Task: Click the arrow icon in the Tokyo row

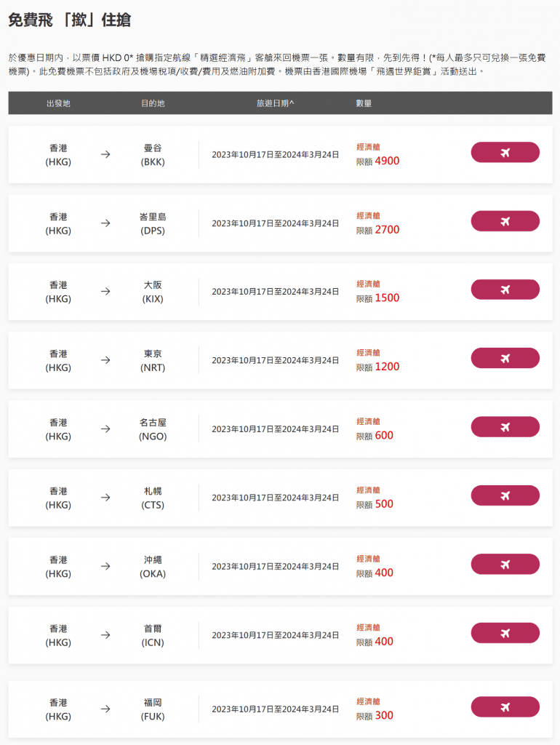Action: tap(105, 360)
